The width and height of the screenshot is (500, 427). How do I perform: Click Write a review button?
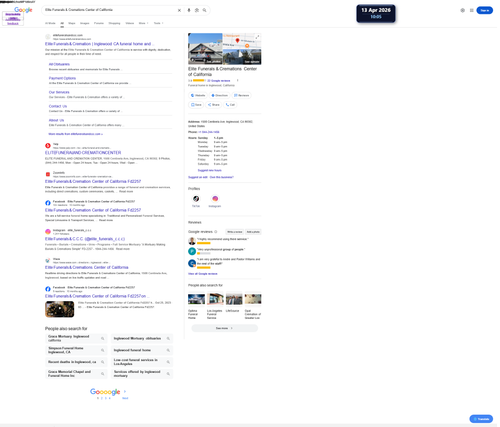pos(235,232)
